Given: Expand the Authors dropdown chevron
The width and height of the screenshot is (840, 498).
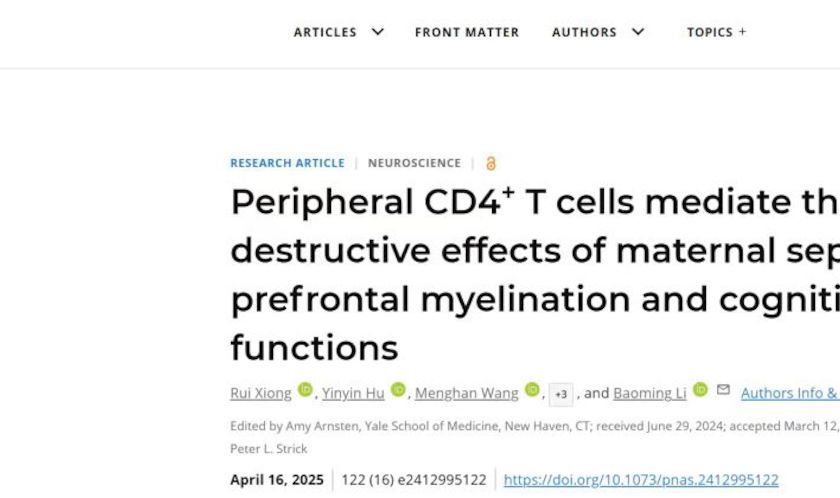Looking at the screenshot, I should [x=638, y=32].
